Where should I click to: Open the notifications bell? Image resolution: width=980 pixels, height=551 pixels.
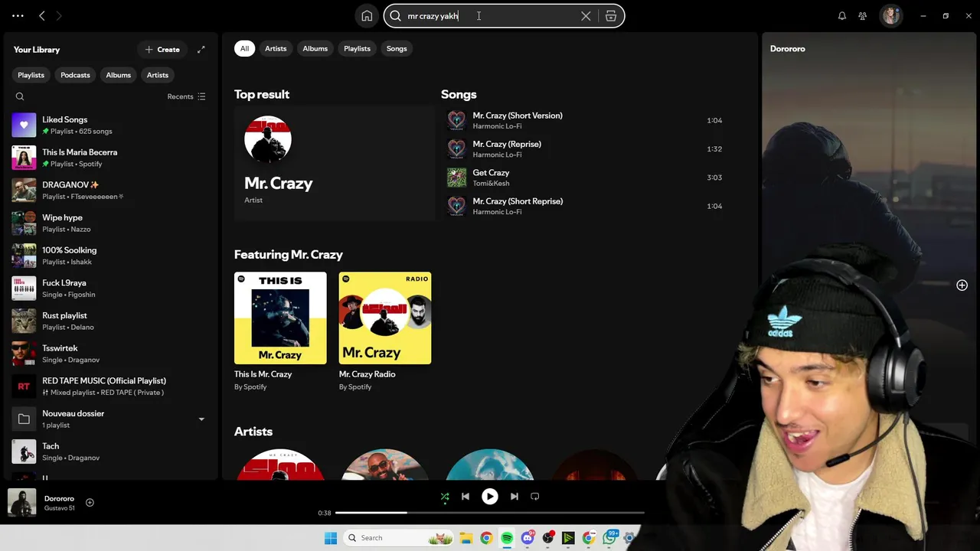click(x=842, y=16)
